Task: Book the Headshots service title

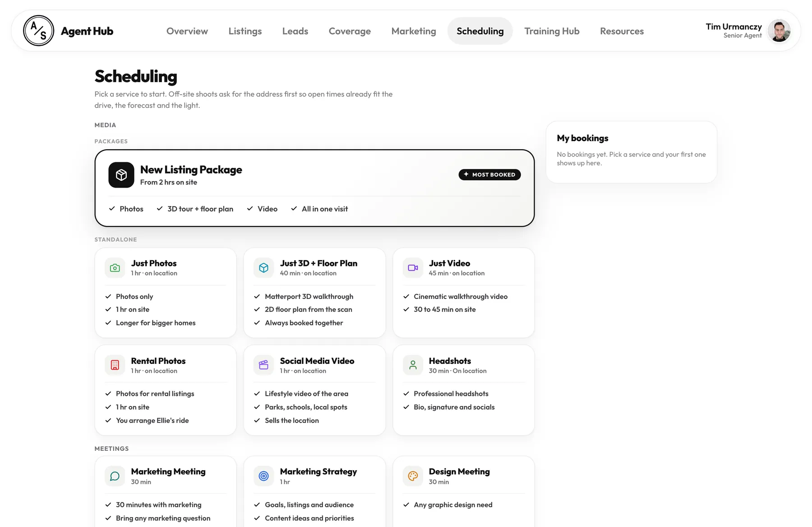Action: 450,361
